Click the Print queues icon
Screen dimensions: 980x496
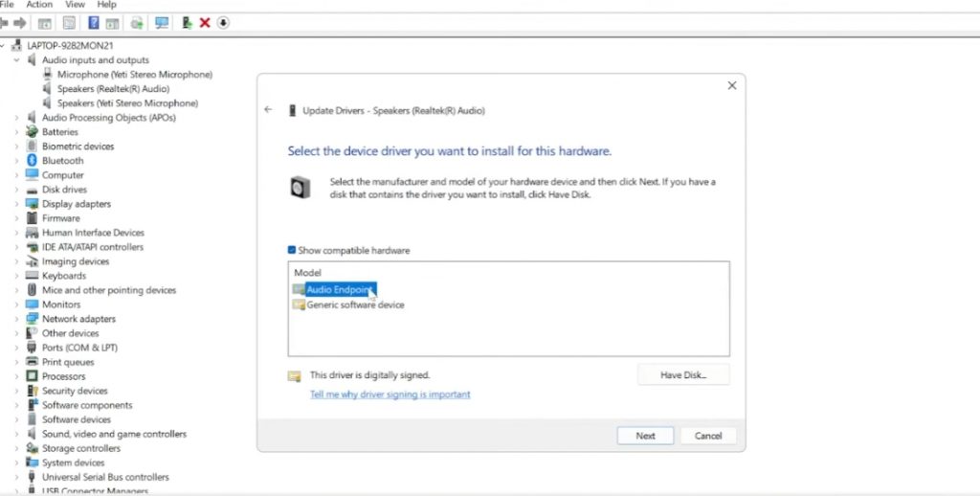[32, 362]
